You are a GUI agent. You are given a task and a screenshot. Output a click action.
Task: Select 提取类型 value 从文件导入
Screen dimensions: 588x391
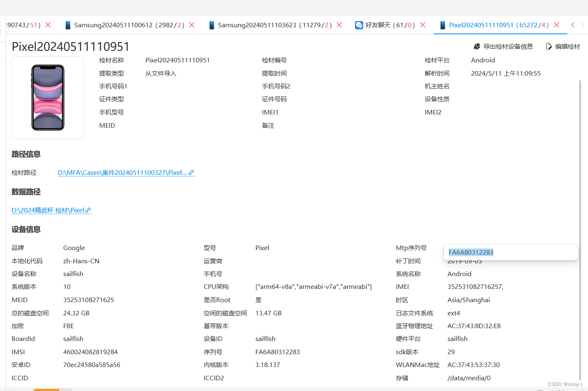point(161,74)
